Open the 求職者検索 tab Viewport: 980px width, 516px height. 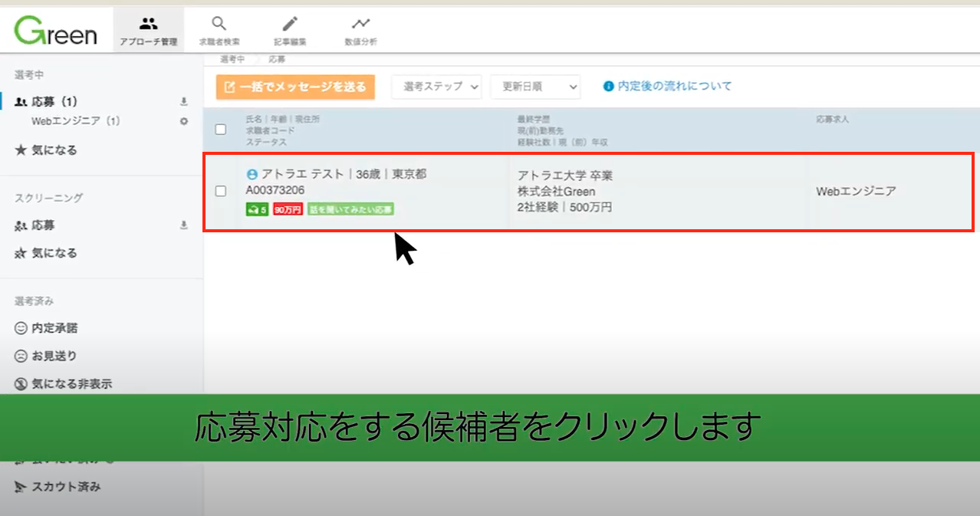[x=219, y=30]
